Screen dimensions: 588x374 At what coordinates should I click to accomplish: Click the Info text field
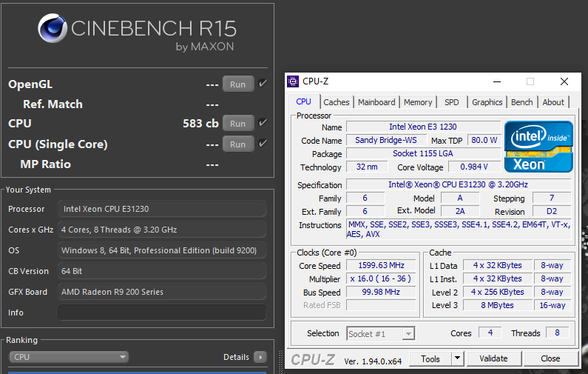click(x=161, y=313)
